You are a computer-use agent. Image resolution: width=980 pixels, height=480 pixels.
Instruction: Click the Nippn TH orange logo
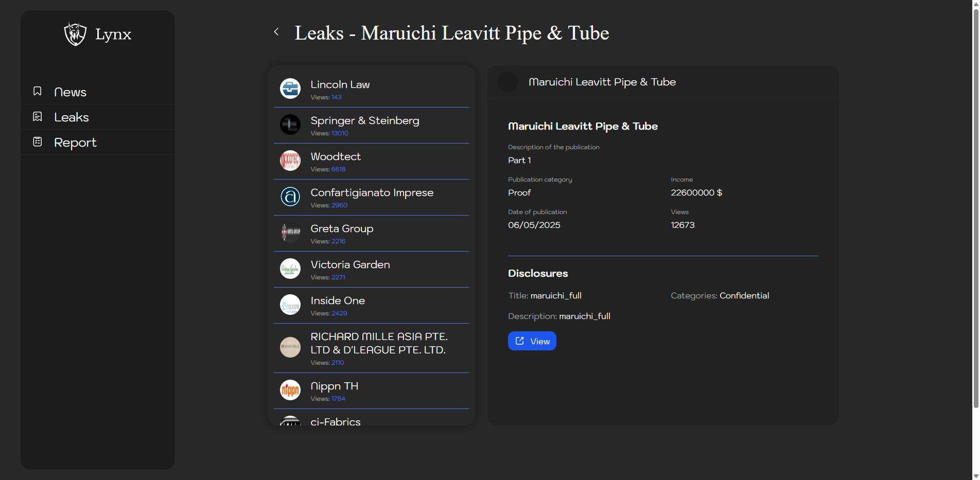(290, 390)
